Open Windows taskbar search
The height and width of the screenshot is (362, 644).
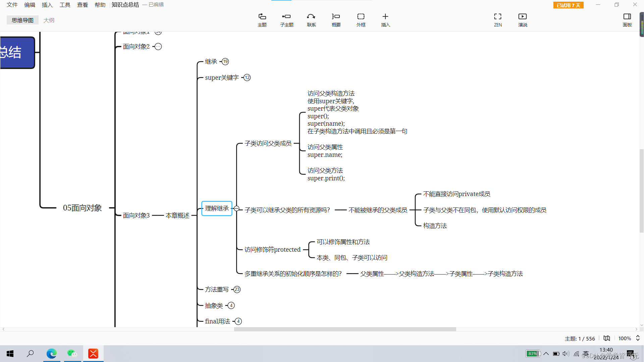31,354
